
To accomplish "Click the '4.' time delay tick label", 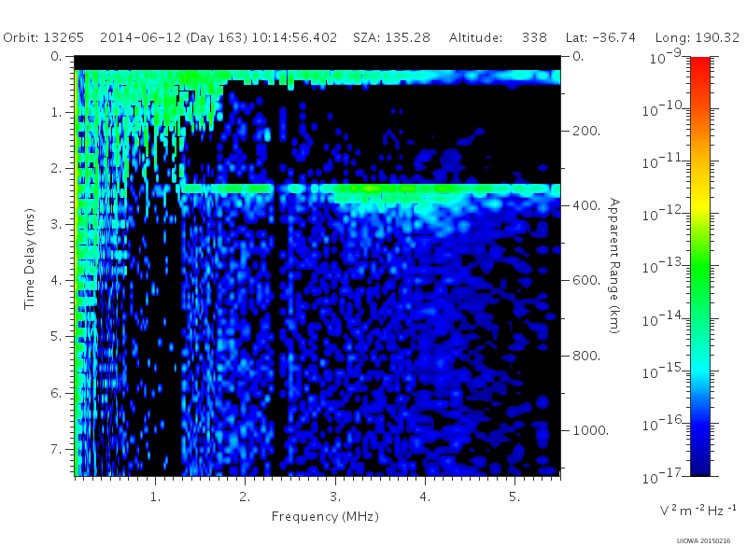I will pyautogui.click(x=57, y=281).
